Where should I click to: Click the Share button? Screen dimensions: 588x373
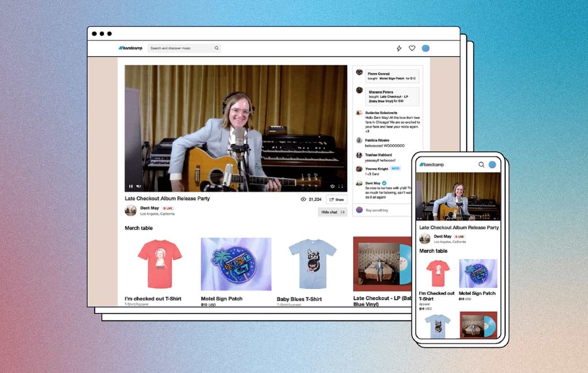coord(337,200)
